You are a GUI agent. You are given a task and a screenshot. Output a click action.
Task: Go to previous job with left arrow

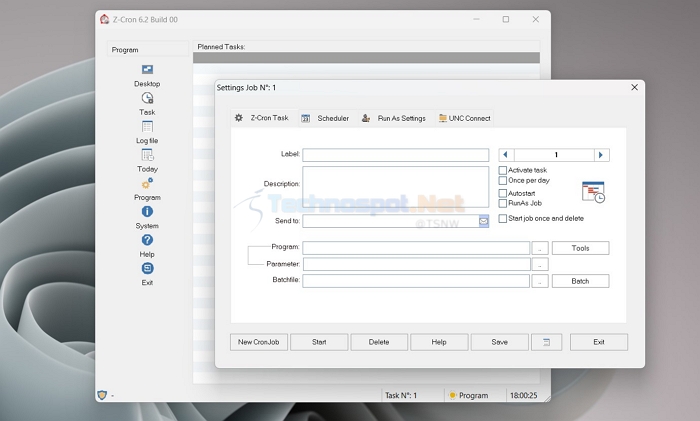506,155
